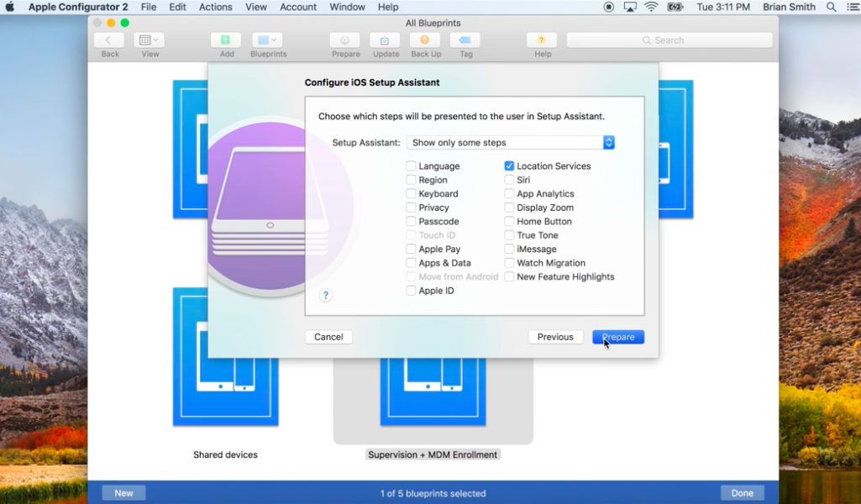The image size is (861, 504).
Task: Open the View toolbar control
Action: [x=149, y=40]
